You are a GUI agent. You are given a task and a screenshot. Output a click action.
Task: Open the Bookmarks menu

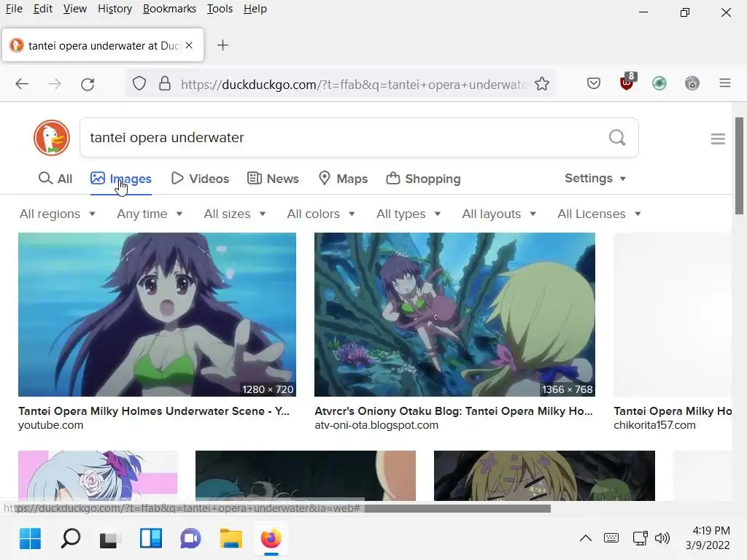[169, 9]
